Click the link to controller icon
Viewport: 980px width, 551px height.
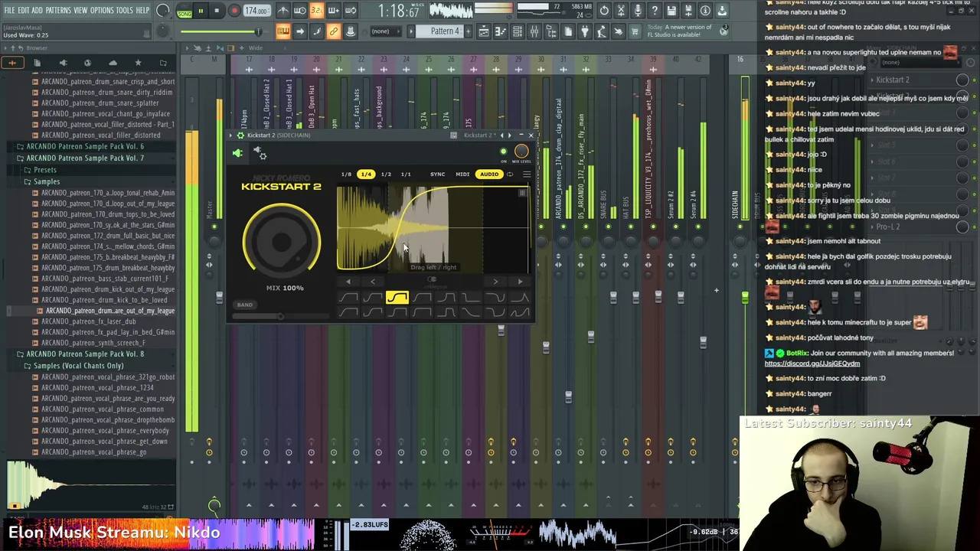[x=334, y=31]
